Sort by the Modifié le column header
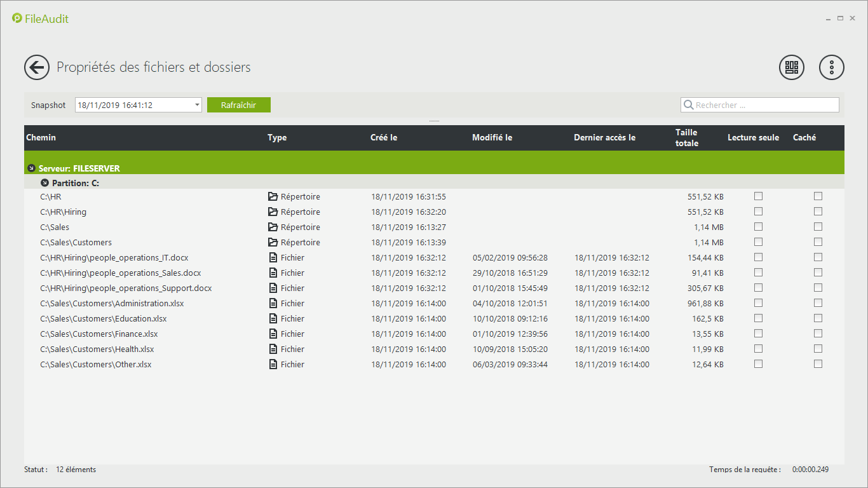The width and height of the screenshot is (868, 488). [492, 138]
